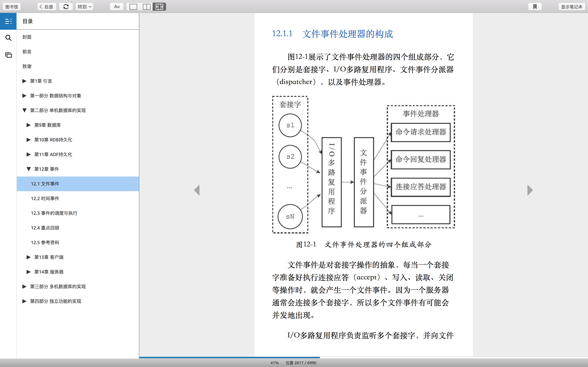Open section 12.4 重点回顾

pyautogui.click(x=45, y=228)
